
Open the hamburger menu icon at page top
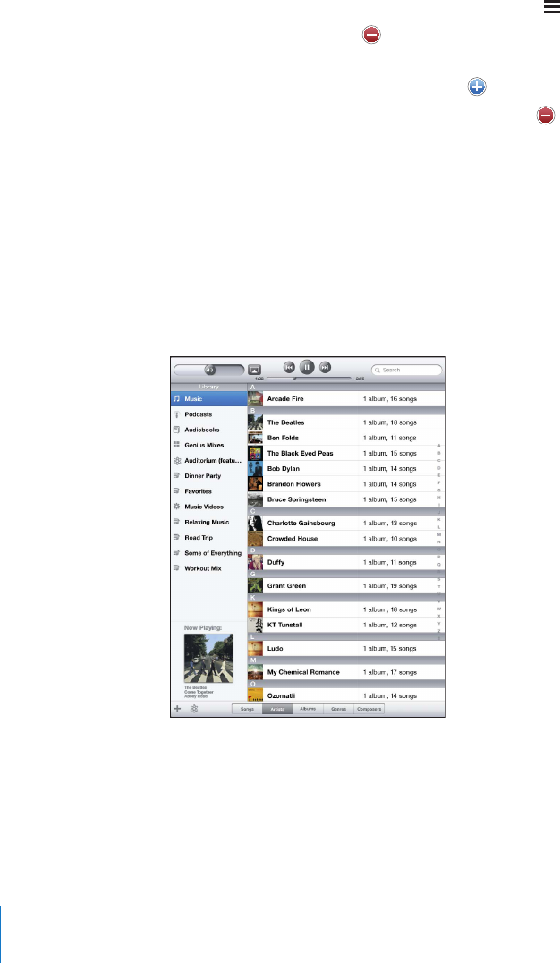click(551, 7)
